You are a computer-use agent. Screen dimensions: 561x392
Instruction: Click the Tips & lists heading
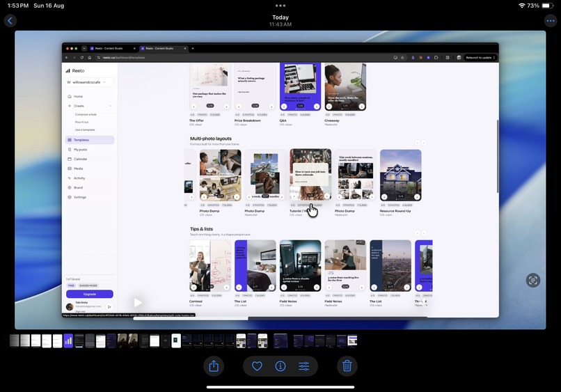(201, 229)
